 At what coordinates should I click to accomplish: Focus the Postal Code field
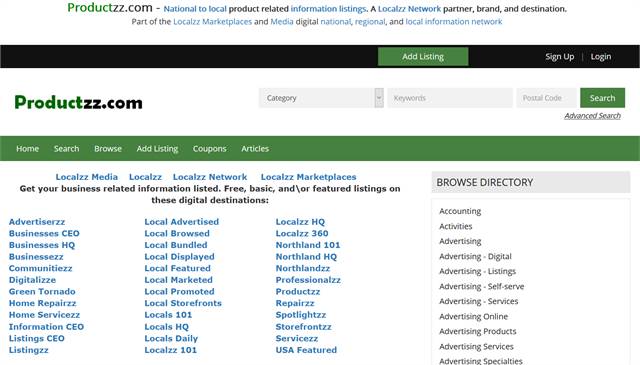coord(547,98)
